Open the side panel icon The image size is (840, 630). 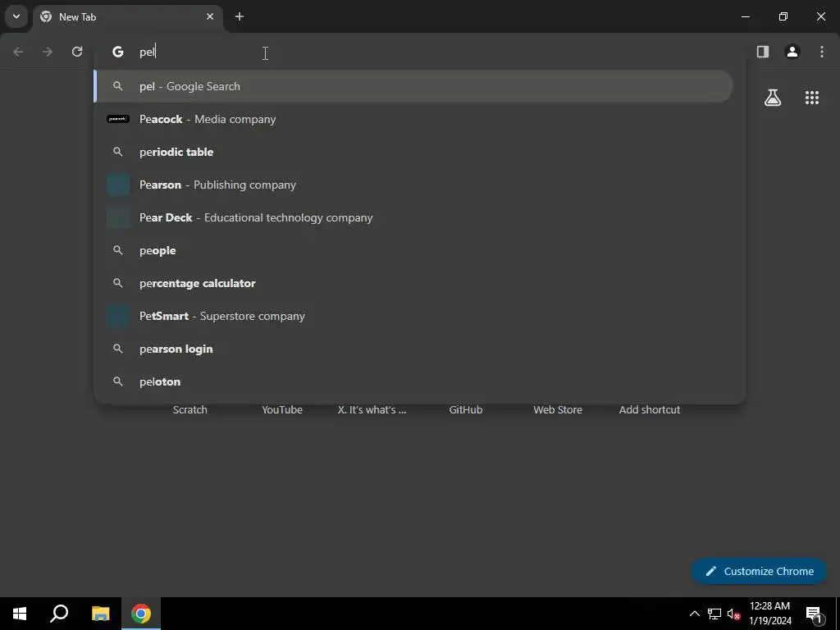tap(763, 52)
